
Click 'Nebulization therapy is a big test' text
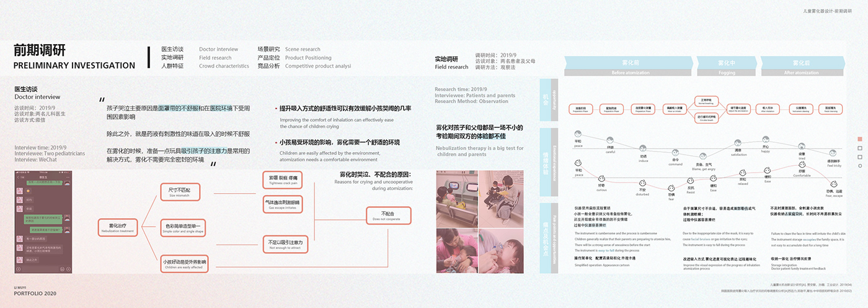pos(480,148)
